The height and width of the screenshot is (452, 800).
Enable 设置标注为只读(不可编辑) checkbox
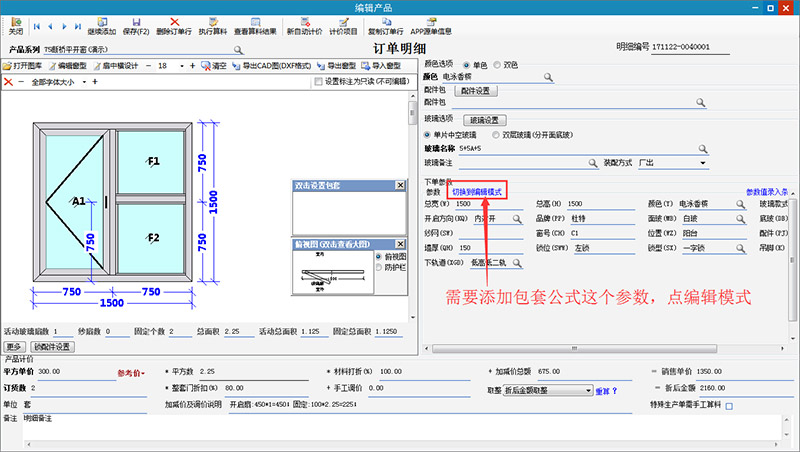click(318, 82)
